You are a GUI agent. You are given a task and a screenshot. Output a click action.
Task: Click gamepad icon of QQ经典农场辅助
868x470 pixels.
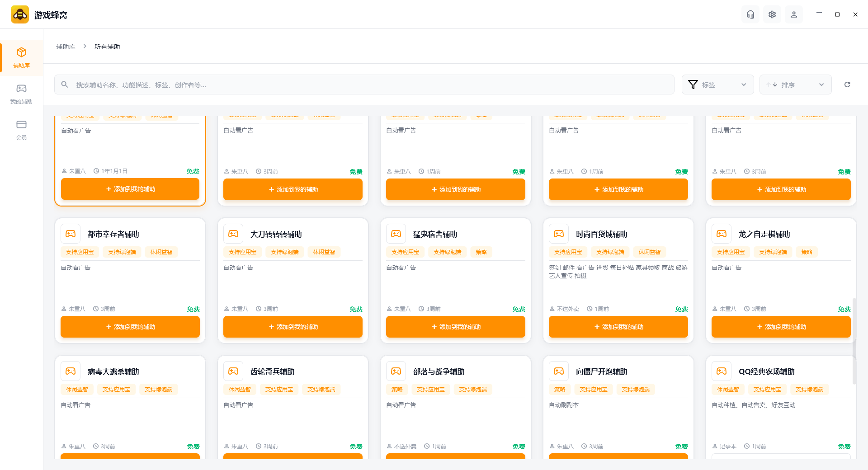(x=722, y=371)
